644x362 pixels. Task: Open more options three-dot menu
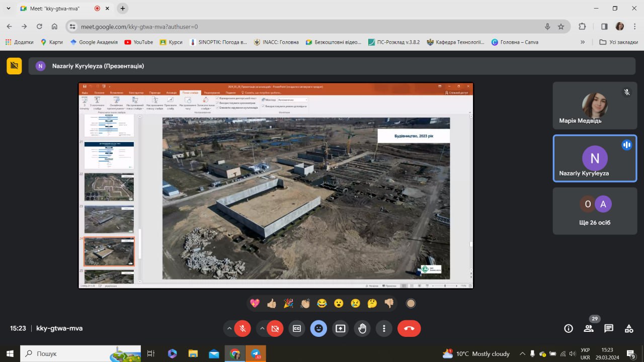click(384, 328)
